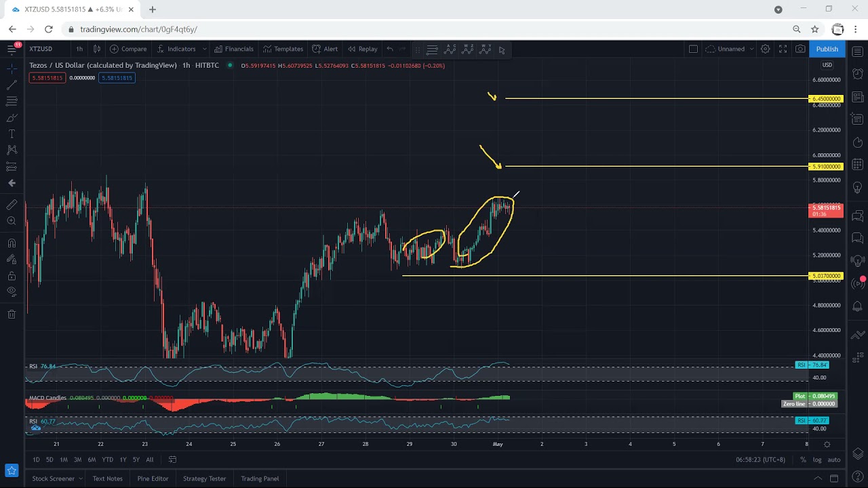This screenshot has height=488, width=868.
Task: Enter fullscreen mode
Action: [x=783, y=49]
